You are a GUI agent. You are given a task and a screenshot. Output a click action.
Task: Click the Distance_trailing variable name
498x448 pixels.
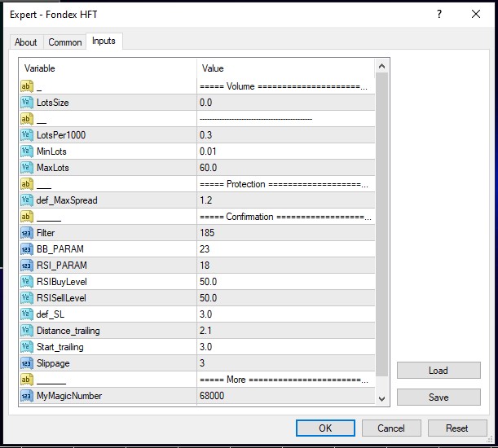68,331
